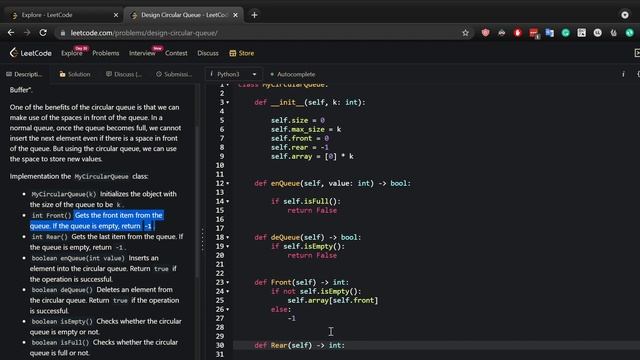
Task: Open Interview in the navbar
Action: 142,53
